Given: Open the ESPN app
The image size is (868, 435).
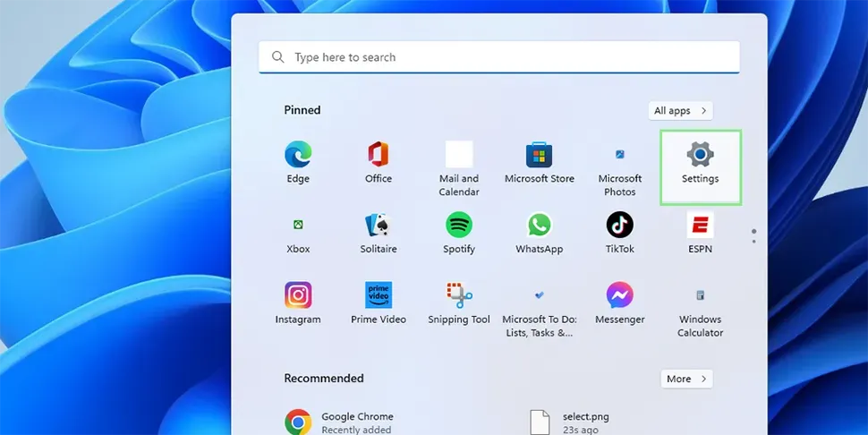Looking at the screenshot, I should pos(701,233).
